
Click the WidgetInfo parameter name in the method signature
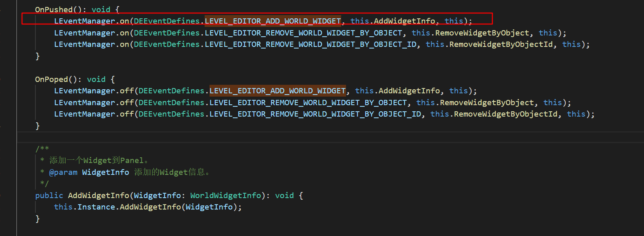(157, 195)
